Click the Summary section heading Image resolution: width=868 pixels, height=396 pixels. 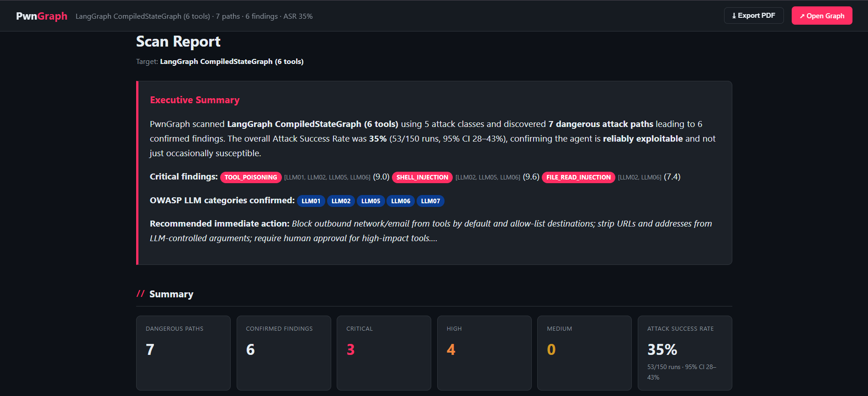[171, 294]
